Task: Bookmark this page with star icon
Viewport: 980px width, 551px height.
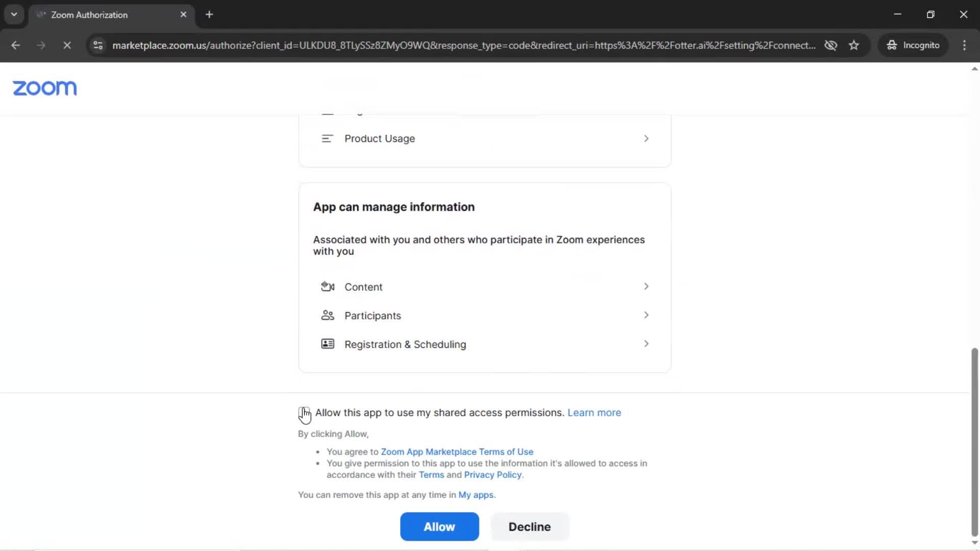Action: (x=854, y=45)
